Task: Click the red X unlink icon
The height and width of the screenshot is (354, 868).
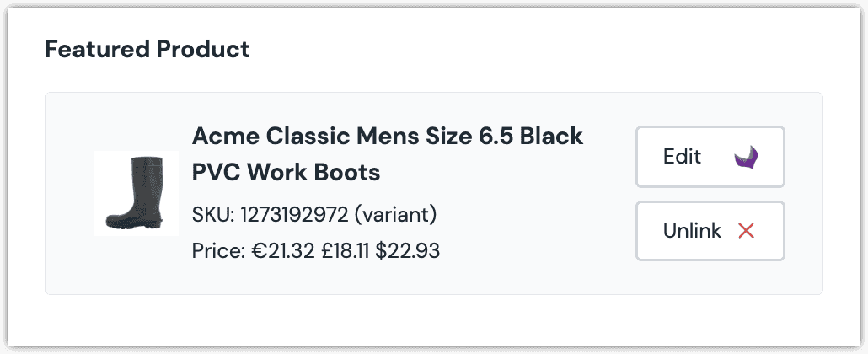Action: [x=746, y=230]
